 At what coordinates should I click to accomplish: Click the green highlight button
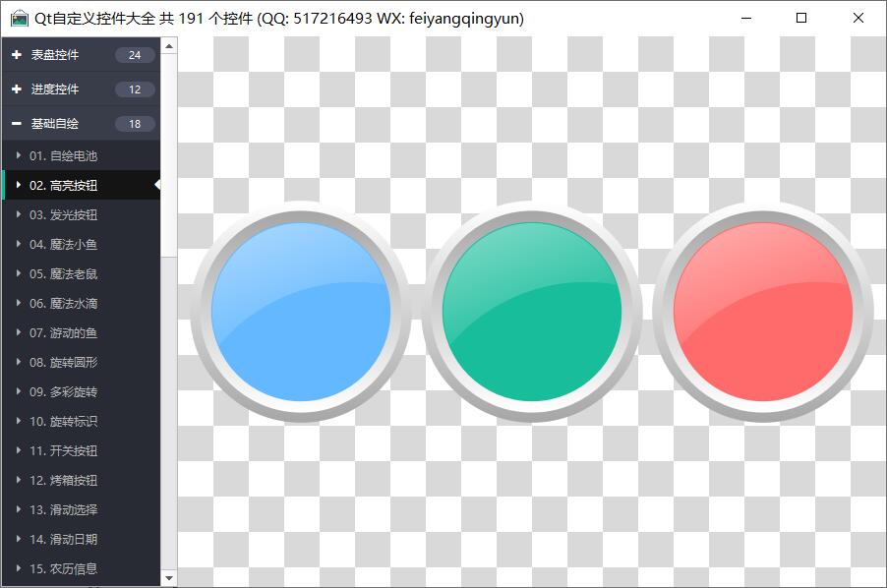(x=532, y=312)
